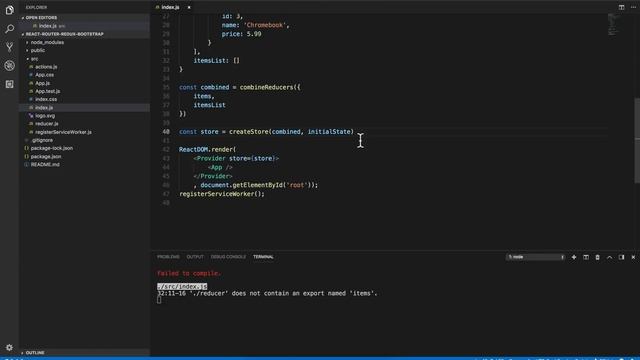
Task: Create a new terminal with plus icon
Action: 574,257
